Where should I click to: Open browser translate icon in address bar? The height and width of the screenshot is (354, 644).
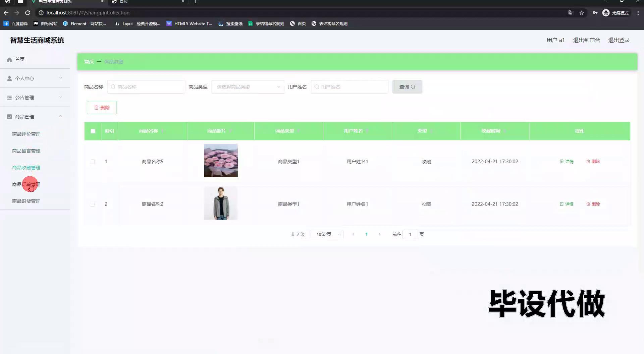pos(571,13)
